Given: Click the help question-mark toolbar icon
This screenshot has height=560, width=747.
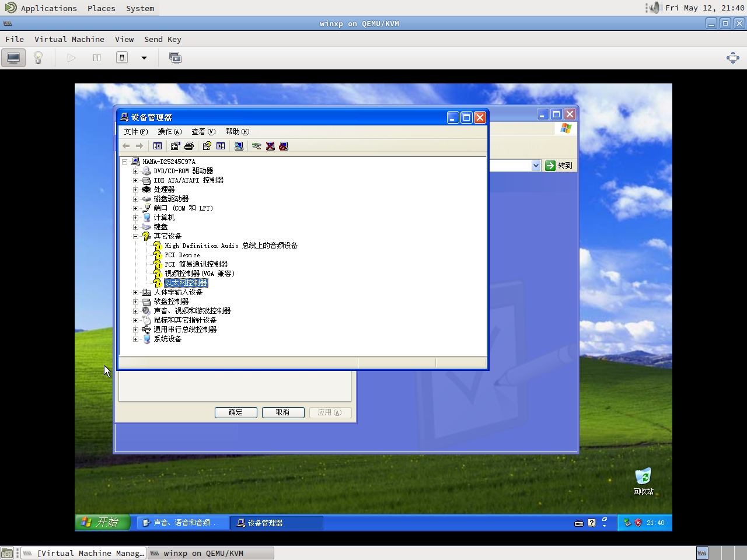Looking at the screenshot, I should tap(207, 146).
